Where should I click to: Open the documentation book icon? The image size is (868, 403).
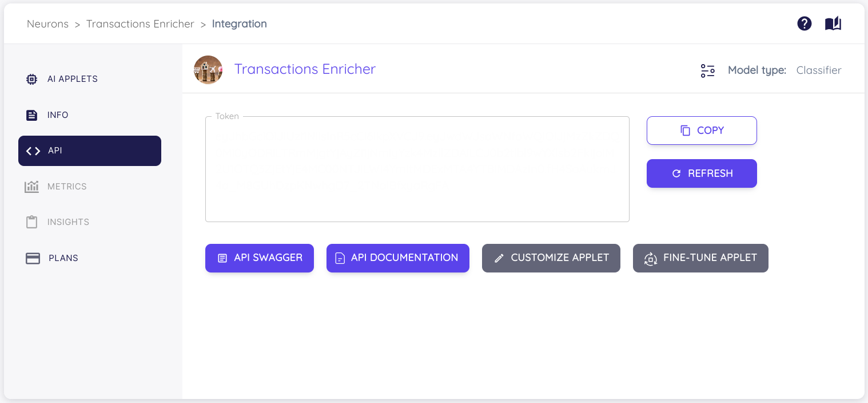(x=833, y=23)
